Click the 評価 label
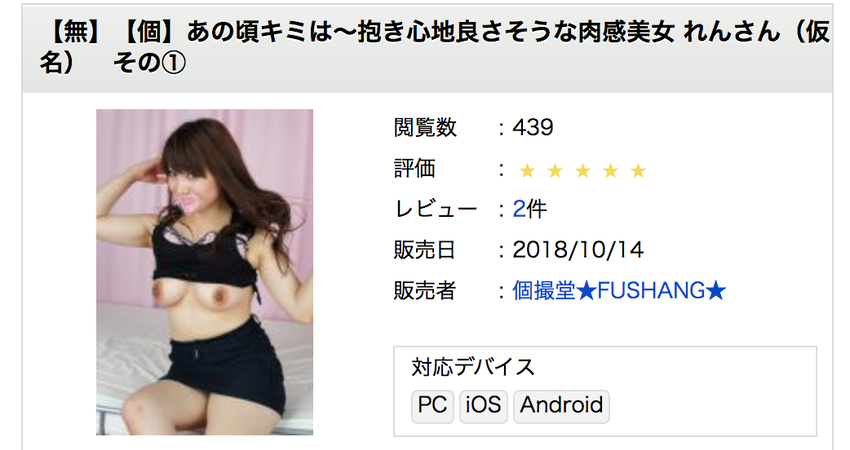Viewport: 850px width, 450px height. pos(415,169)
